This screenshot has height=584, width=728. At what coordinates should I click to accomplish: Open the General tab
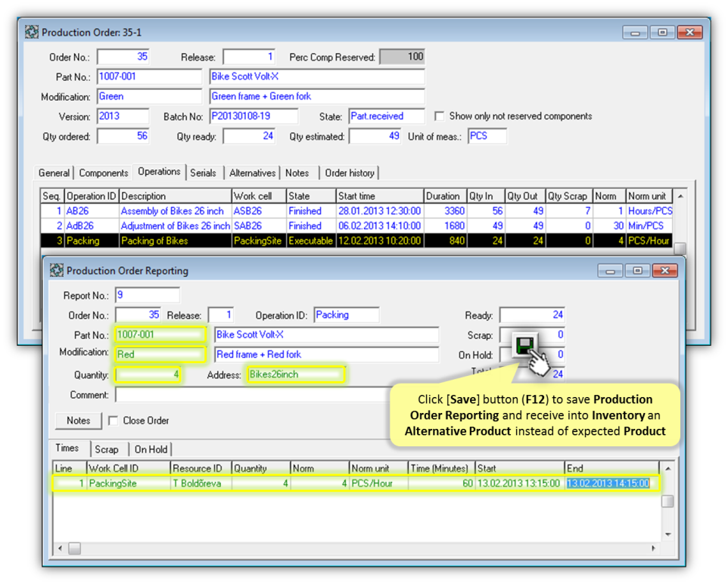point(54,172)
